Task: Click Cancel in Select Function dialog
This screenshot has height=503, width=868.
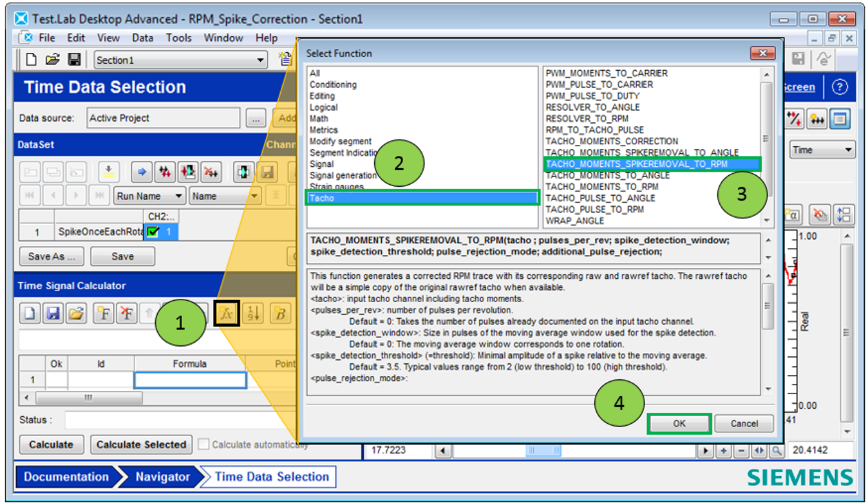Action: [x=744, y=423]
